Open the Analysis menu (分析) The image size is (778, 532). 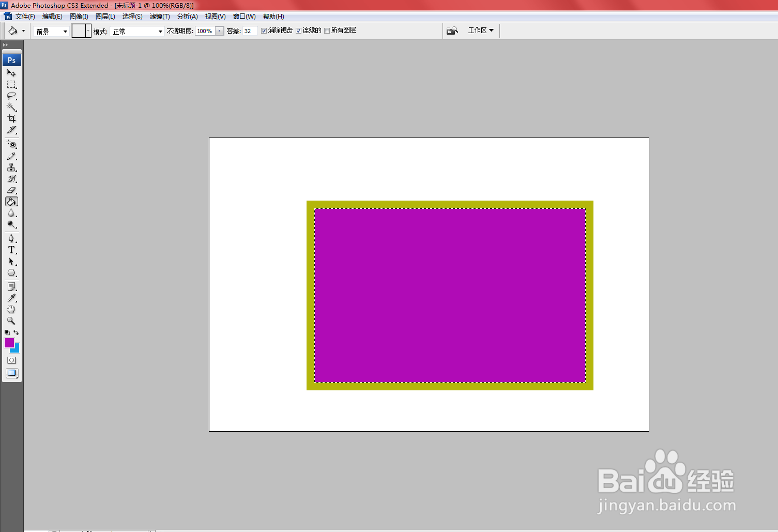pos(188,17)
